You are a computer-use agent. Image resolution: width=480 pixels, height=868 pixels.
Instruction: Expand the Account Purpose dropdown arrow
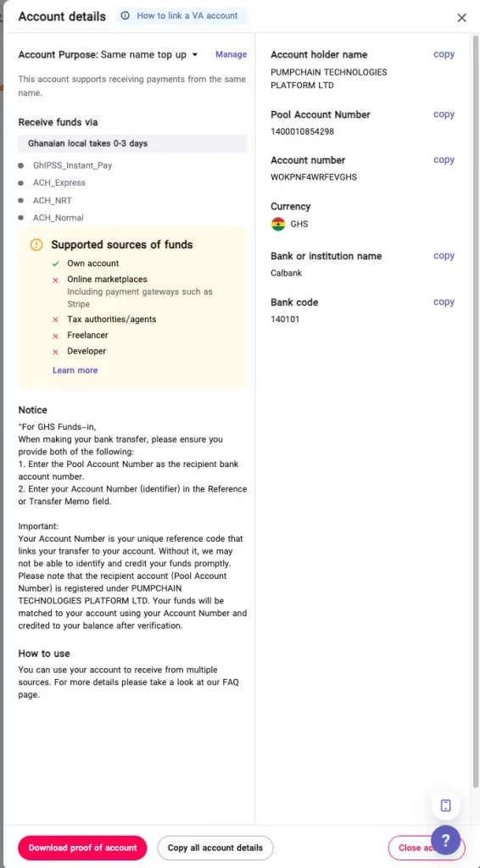coord(194,55)
